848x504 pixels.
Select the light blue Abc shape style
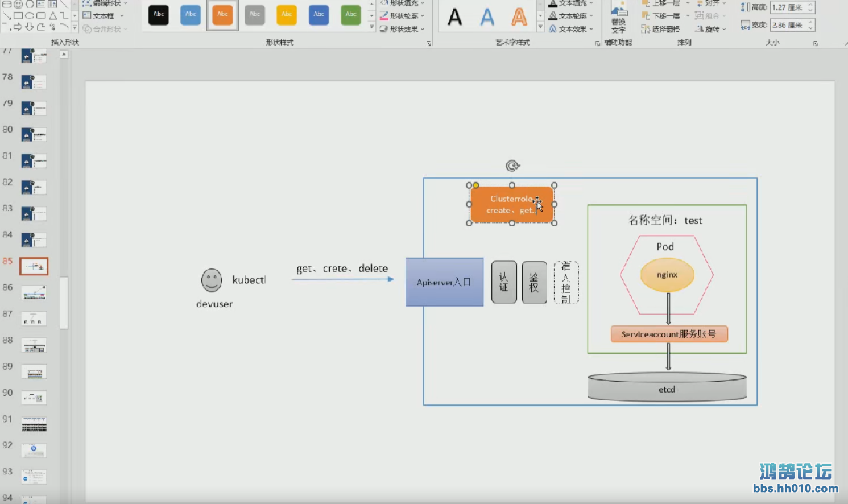point(191,15)
